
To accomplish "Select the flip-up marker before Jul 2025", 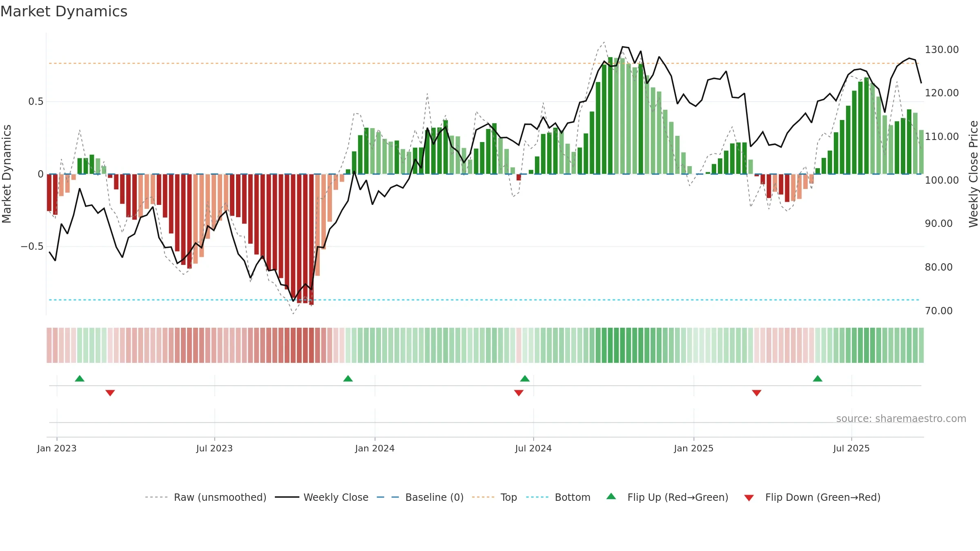I will (x=817, y=378).
